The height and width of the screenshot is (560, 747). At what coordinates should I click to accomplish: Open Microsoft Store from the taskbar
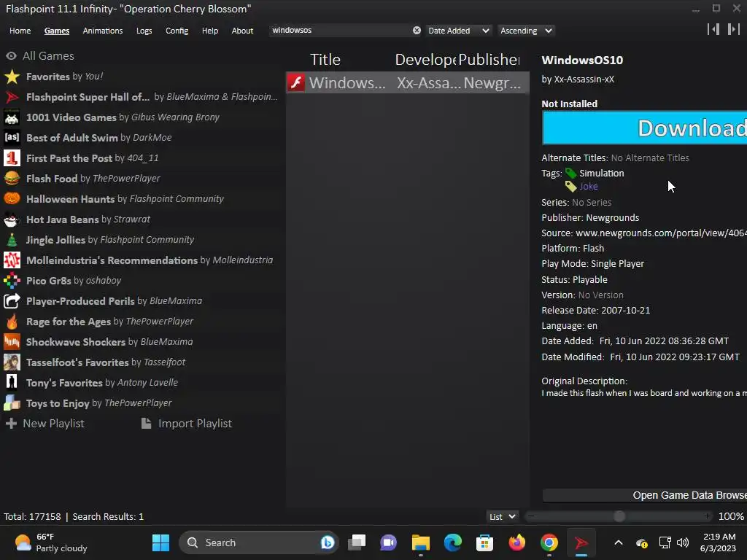pos(484,542)
